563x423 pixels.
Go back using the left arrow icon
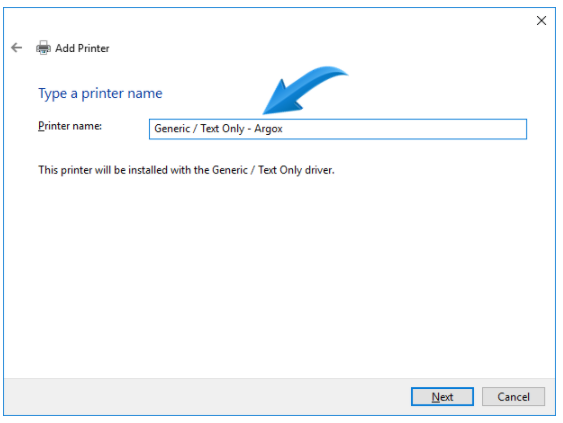pyautogui.click(x=17, y=47)
